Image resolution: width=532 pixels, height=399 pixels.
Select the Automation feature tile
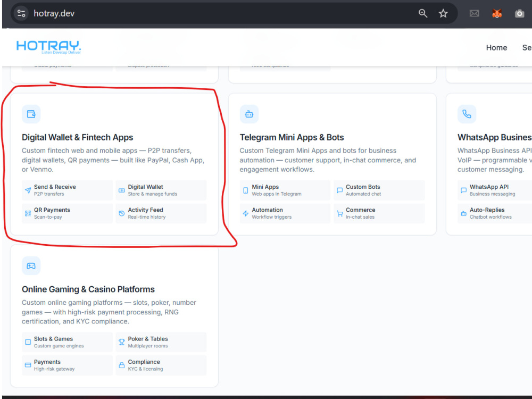pyautogui.click(x=285, y=213)
